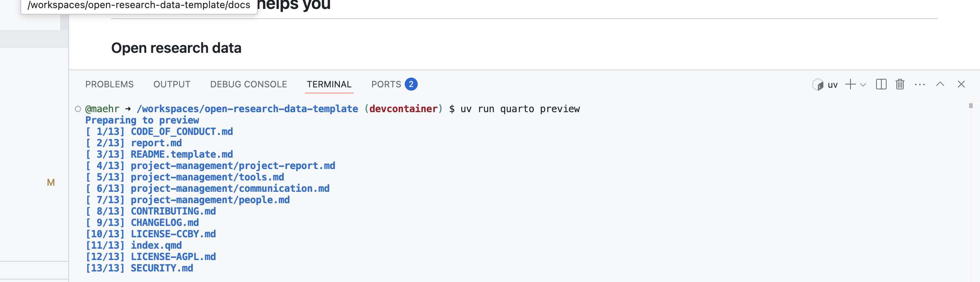Open the PORTS tab
Image resolution: width=980 pixels, height=282 pixels.
(386, 84)
